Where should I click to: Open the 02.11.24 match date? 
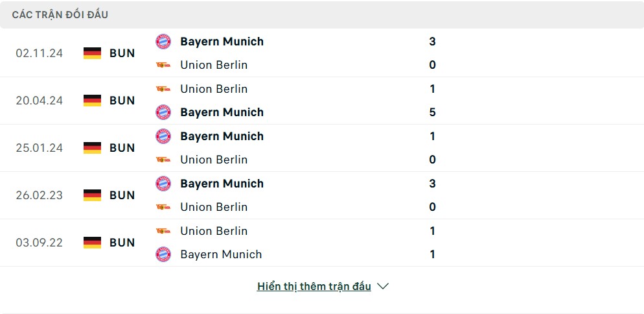click(40, 53)
